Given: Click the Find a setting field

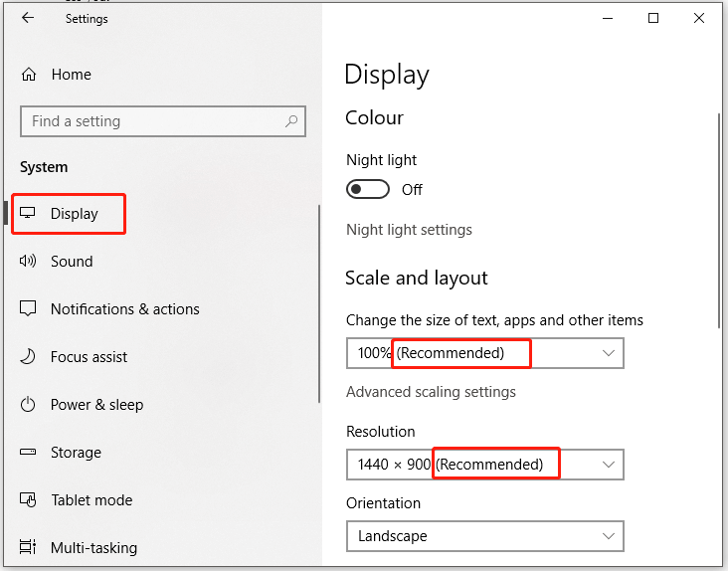Looking at the screenshot, I should 163,121.
